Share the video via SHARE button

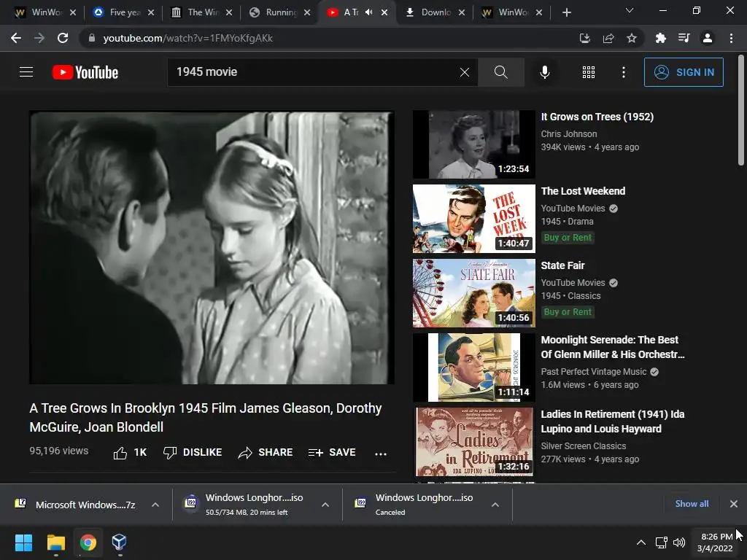tap(266, 452)
